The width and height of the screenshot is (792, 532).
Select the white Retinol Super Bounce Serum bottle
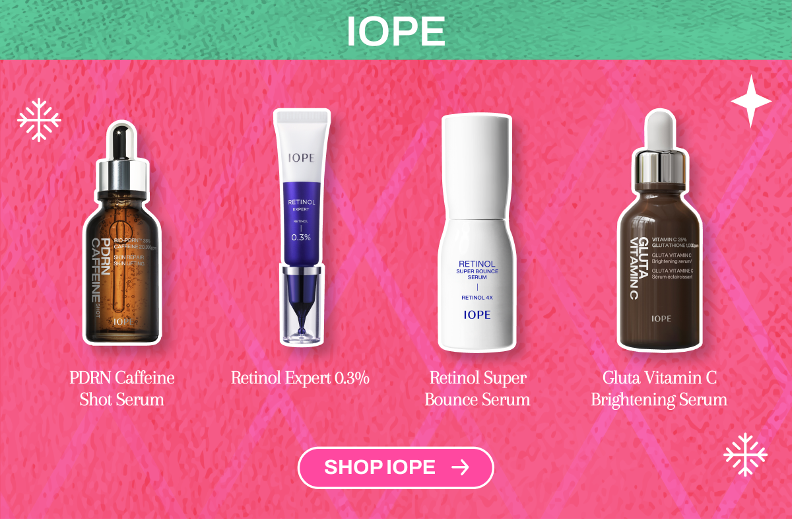[x=477, y=232]
